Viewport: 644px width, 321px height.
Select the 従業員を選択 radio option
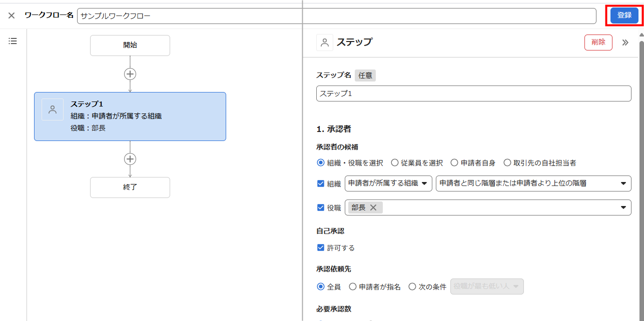pyautogui.click(x=395, y=162)
